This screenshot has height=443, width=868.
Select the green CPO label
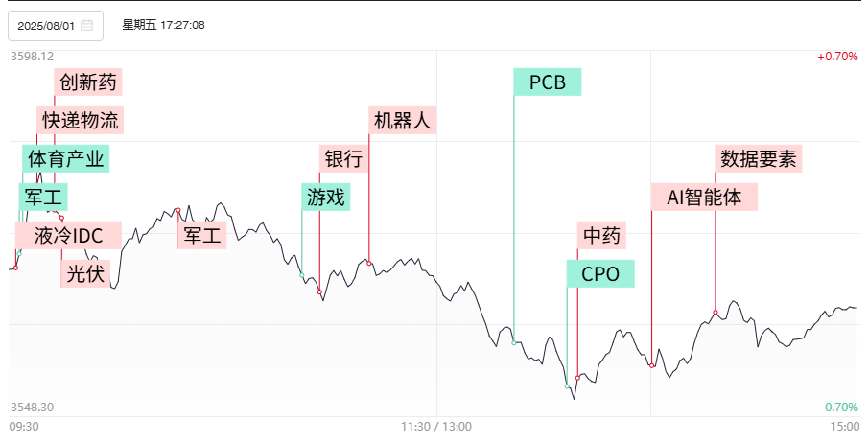600,274
